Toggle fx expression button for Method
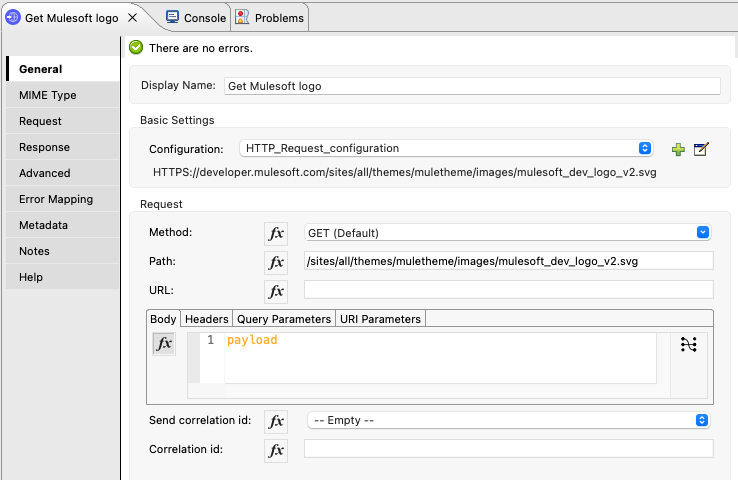This screenshot has height=480, width=738. pos(275,233)
